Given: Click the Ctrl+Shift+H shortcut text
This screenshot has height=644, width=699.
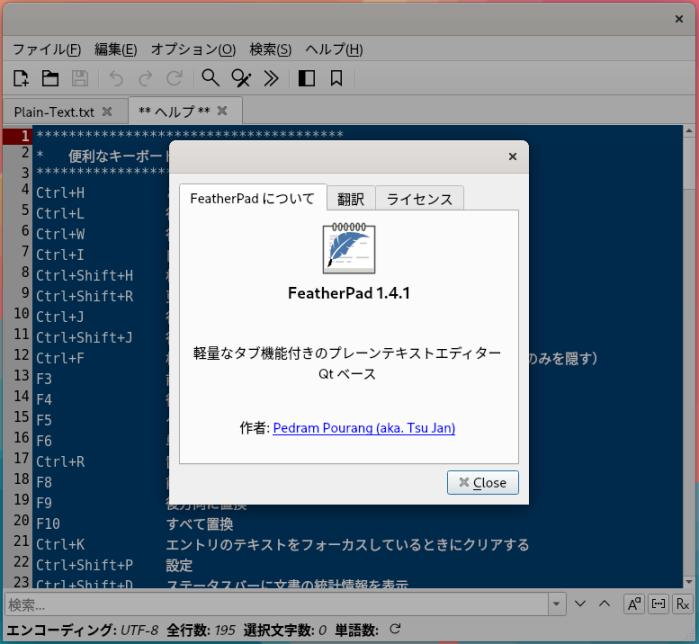Looking at the screenshot, I should click(84, 275).
